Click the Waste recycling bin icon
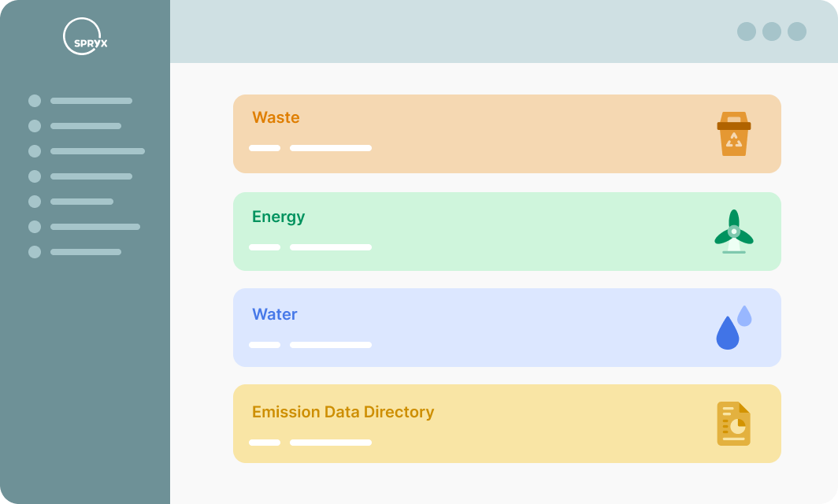 [734, 134]
